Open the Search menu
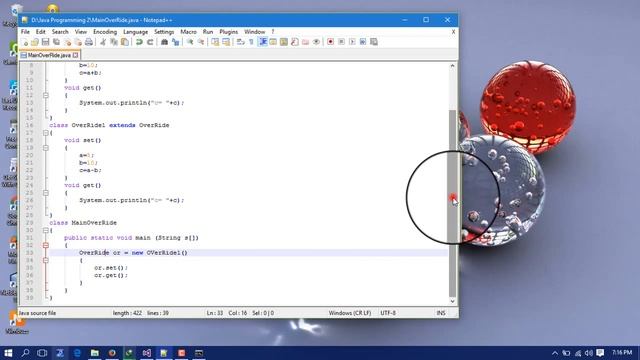The width and height of the screenshot is (640, 360). click(x=60, y=31)
